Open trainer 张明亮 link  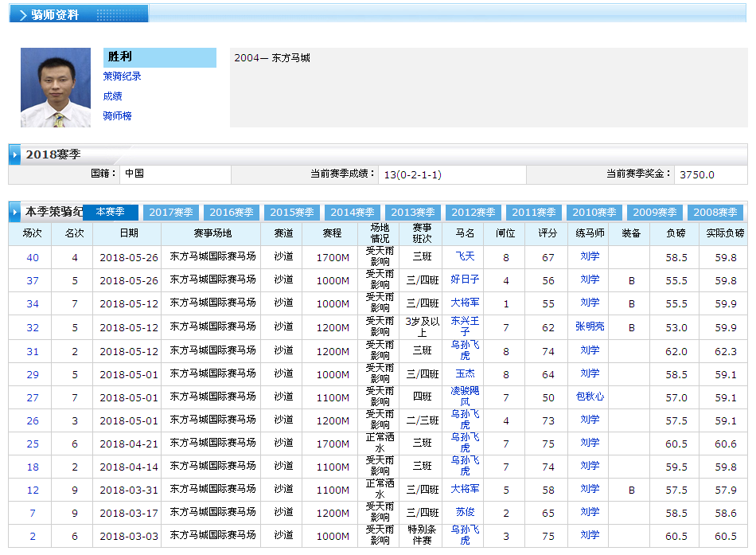point(590,326)
